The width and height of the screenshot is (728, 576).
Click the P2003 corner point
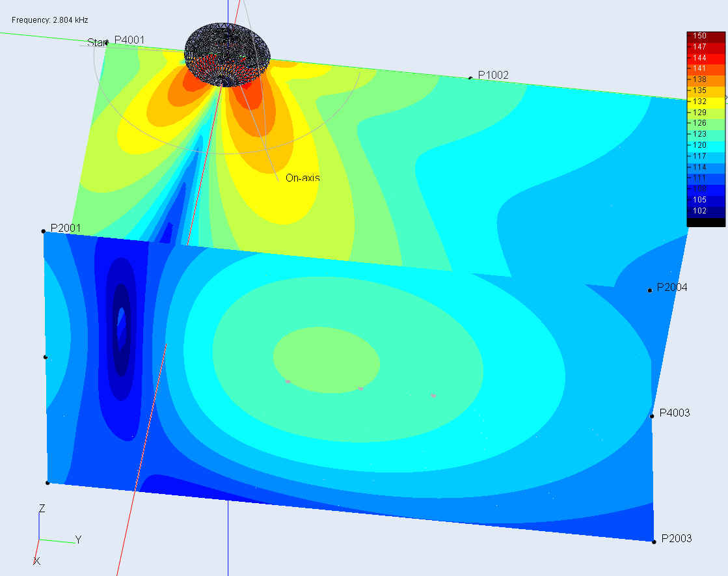[x=654, y=541]
